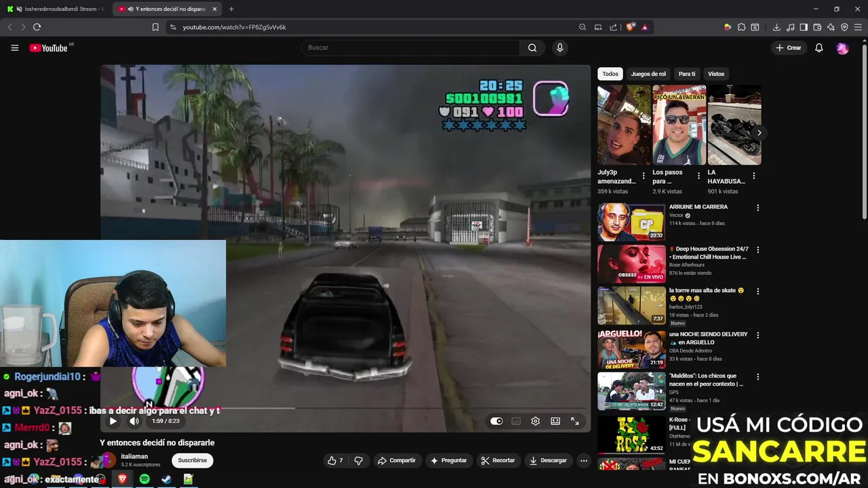This screenshot has width=868, height=488.
Task: Open the YouTube notifications bell
Action: (x=819, y=47)
